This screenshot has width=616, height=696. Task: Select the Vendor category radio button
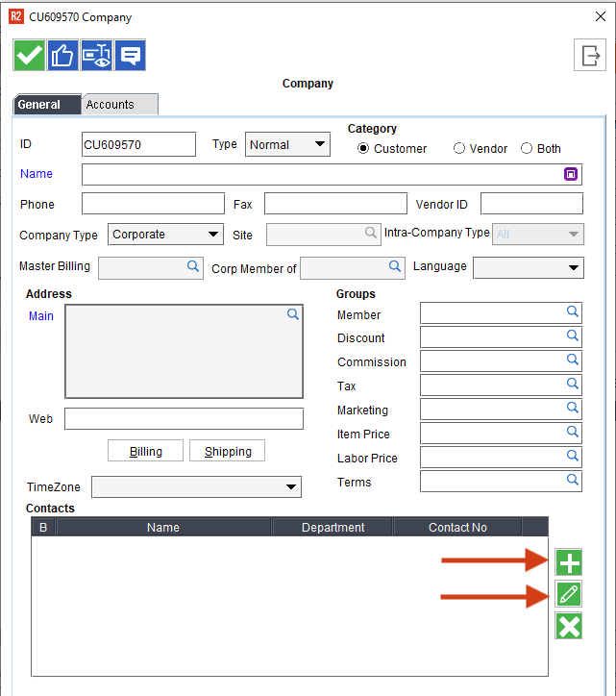coord(459,148)
